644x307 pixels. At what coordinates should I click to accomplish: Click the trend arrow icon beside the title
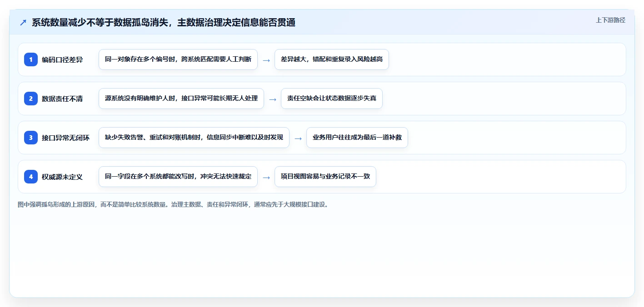[x=23, y=23]
